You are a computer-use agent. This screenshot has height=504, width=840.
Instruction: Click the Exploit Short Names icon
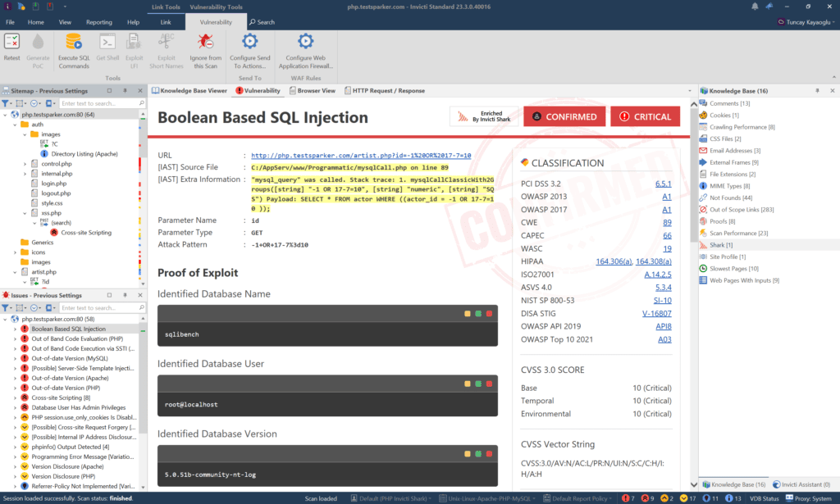coord(166,42)
